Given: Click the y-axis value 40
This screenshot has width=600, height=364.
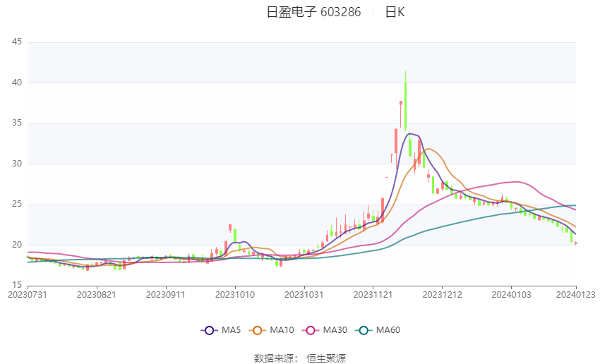Looking at the screenshot, I should click(x=17, y=83).
